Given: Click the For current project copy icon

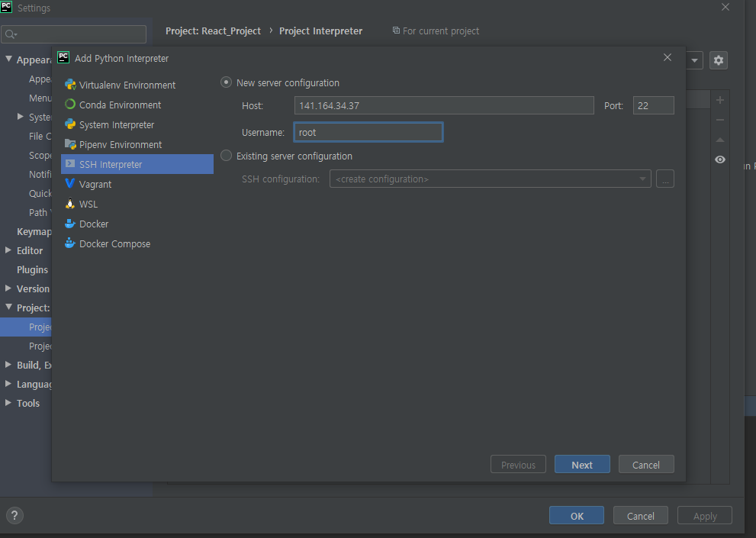Looking at the screenshot, I should pyautogui.click(x=396, y=31).
